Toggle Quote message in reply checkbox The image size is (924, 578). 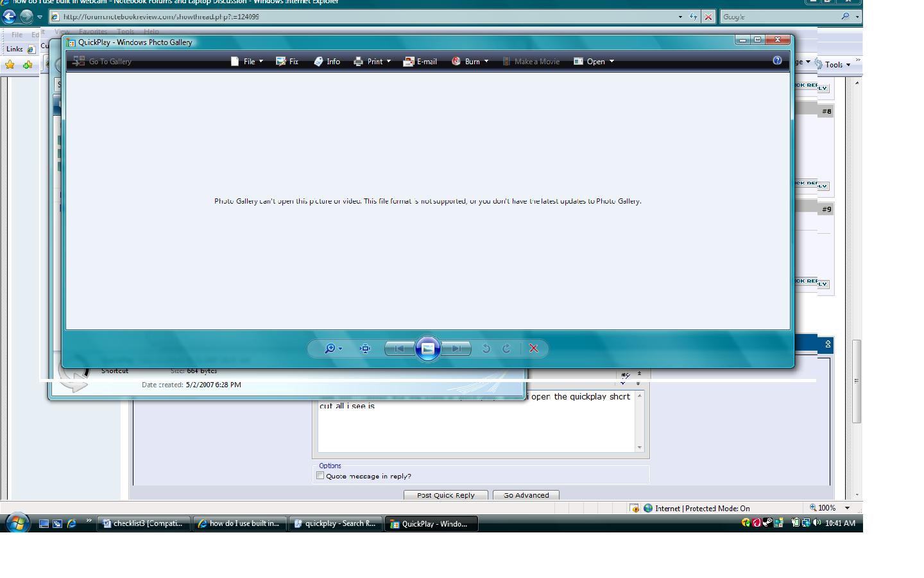tap(320, 475)
